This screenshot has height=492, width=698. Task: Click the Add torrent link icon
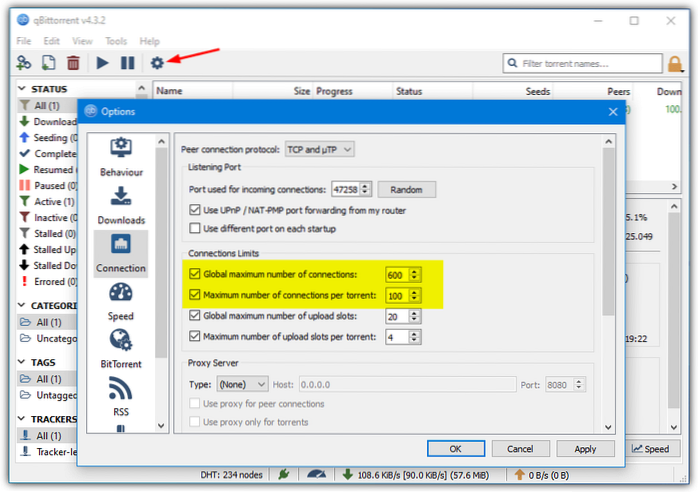click(23, 63)
